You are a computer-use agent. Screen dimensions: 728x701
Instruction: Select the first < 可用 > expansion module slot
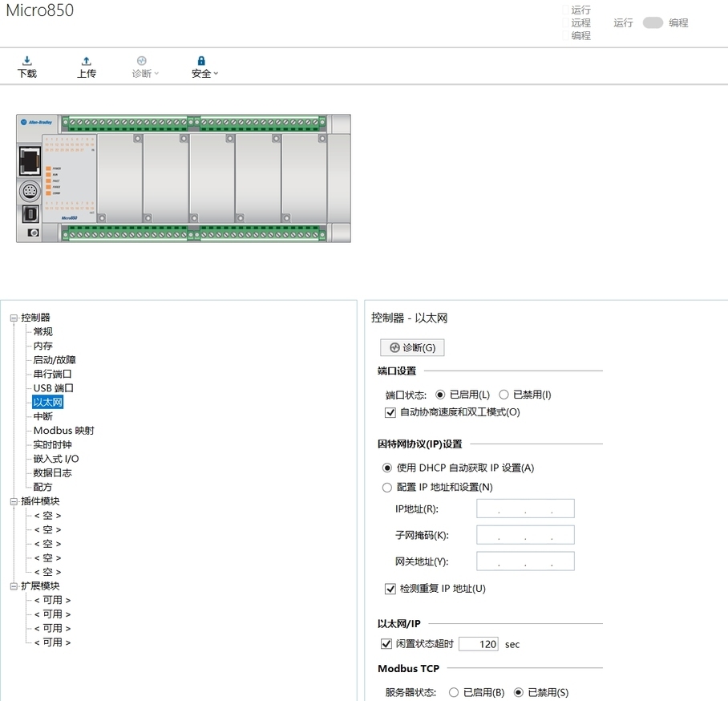click(x=52, y=600)
